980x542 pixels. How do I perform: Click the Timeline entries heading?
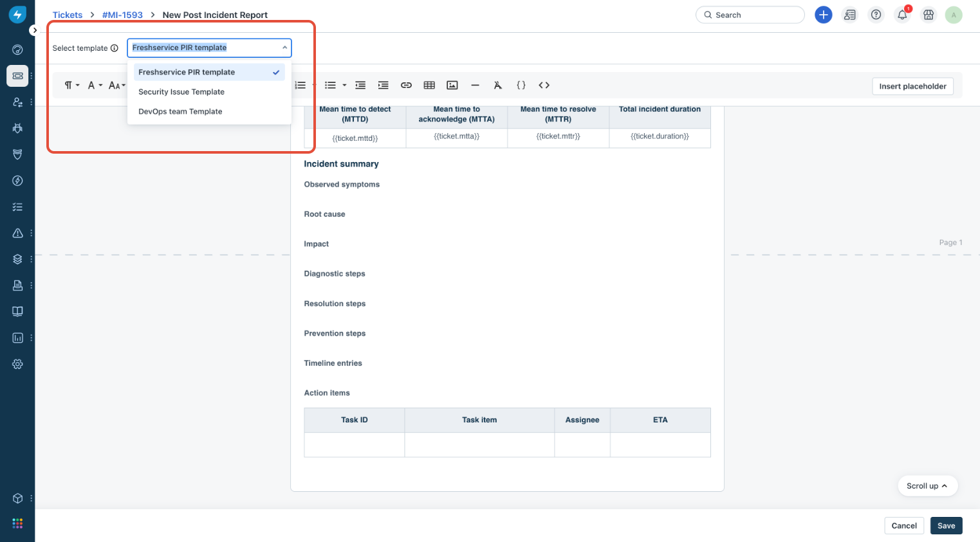pyautogui.click(x=333, y=363)
